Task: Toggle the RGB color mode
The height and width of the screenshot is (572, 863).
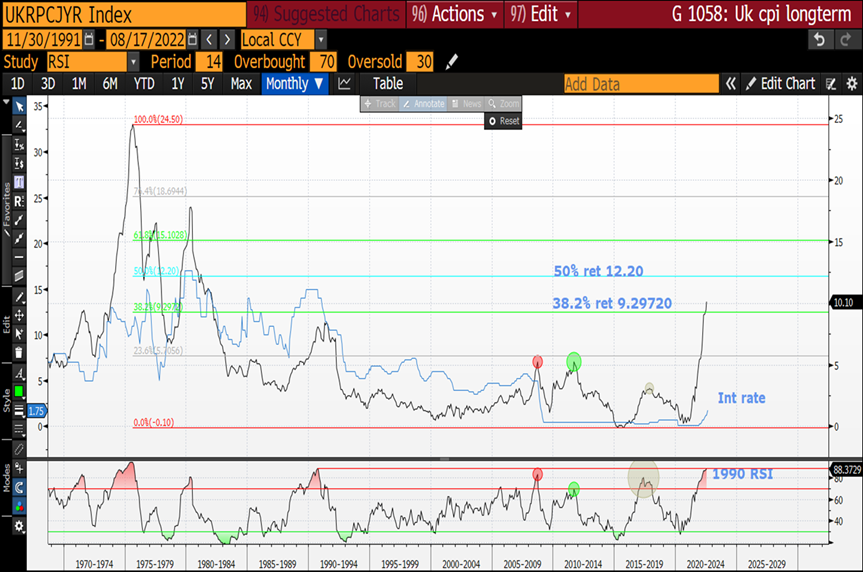Action: click(x=19, y=506)
